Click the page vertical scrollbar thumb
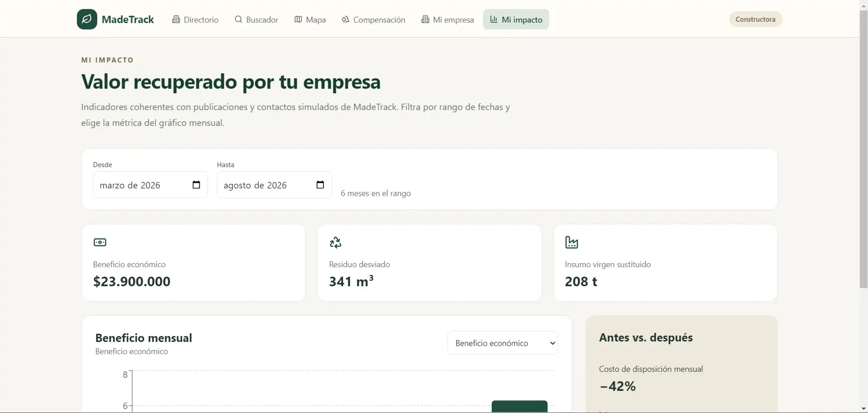 point(863,149)
